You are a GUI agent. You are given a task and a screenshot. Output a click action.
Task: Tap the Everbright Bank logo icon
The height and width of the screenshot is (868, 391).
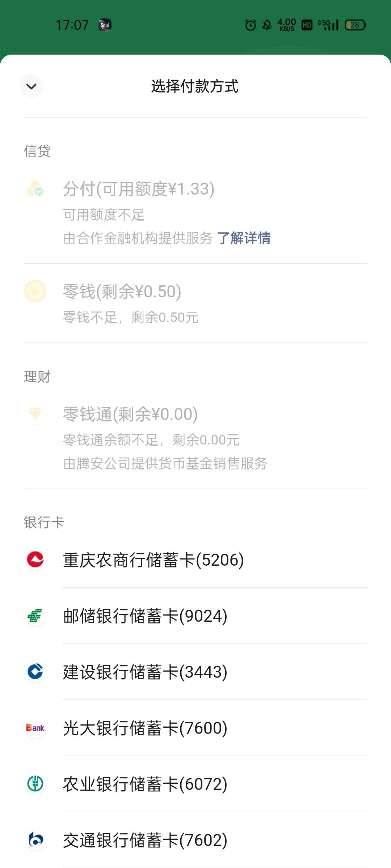click(35, 728)
